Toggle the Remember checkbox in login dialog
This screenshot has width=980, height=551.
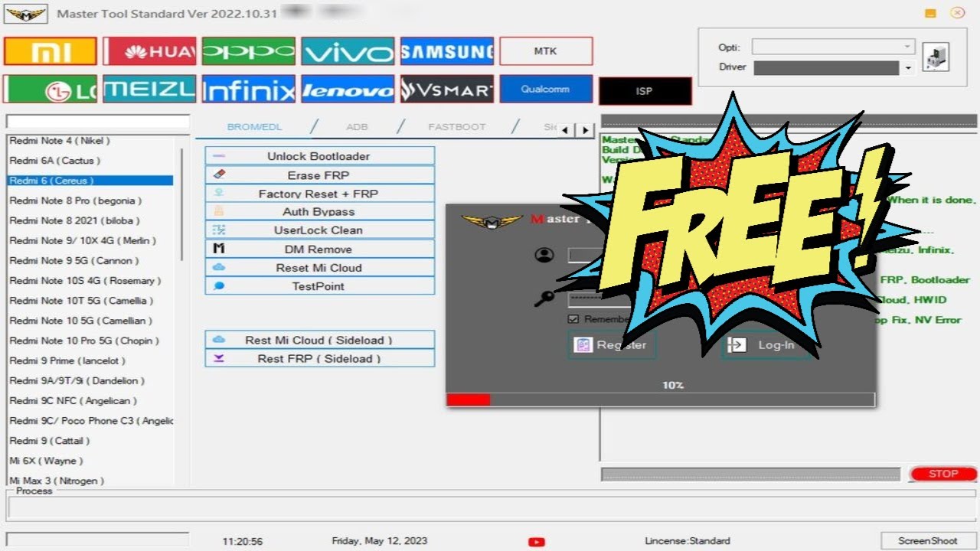click(573, 319)
